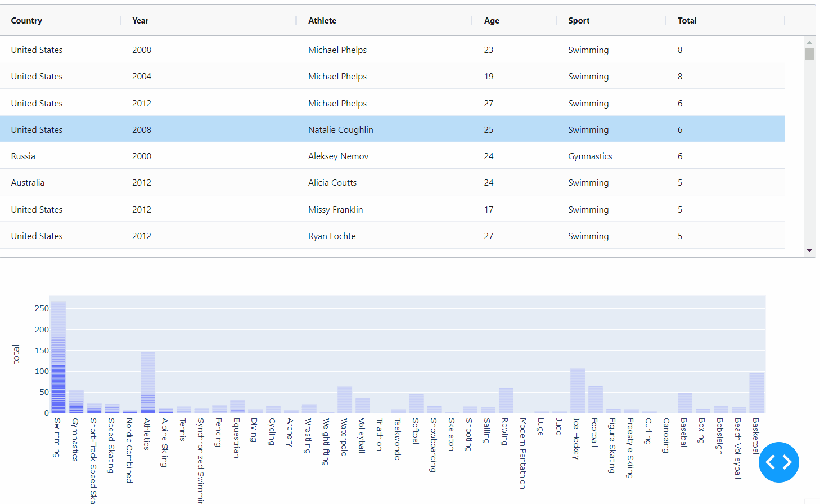Sort the grid by Year column
Screen dimensions: 820x504
[140, 20]
